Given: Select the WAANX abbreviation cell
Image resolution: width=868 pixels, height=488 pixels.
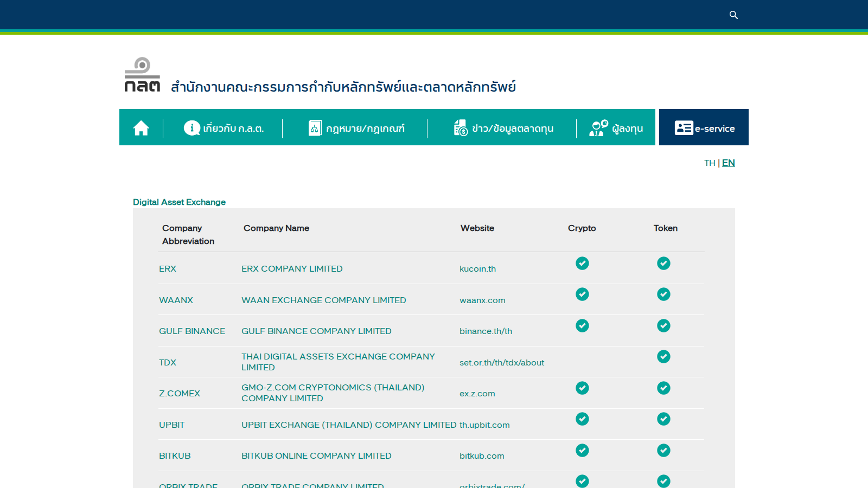Looking at the screenshot, I should tap(176, 300).
